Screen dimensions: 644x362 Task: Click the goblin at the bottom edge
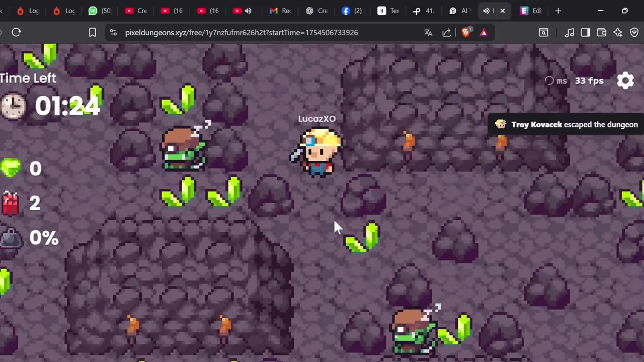point(416,329)
